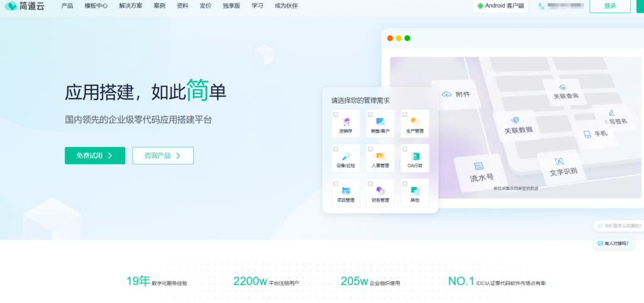Click the 手机 phone icon
The image size is (644, 303).
[587, 135]
